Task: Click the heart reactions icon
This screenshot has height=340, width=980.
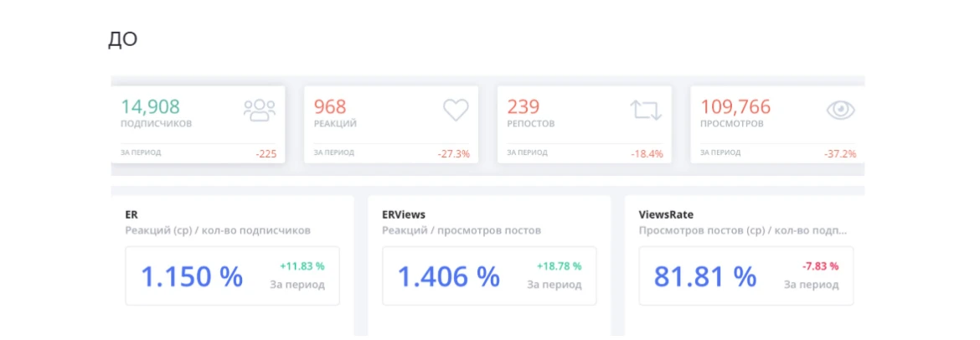Action: click(x=455, y=110)
